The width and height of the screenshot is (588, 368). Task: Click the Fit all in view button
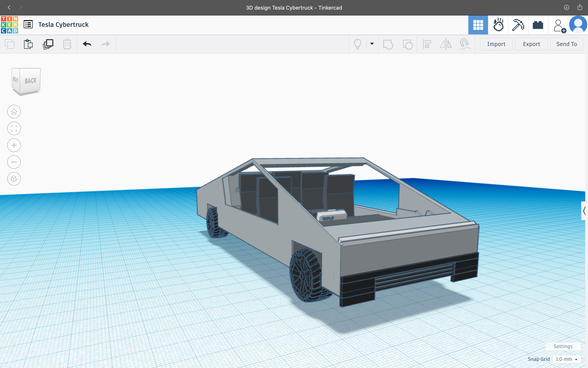coord(14,129)
